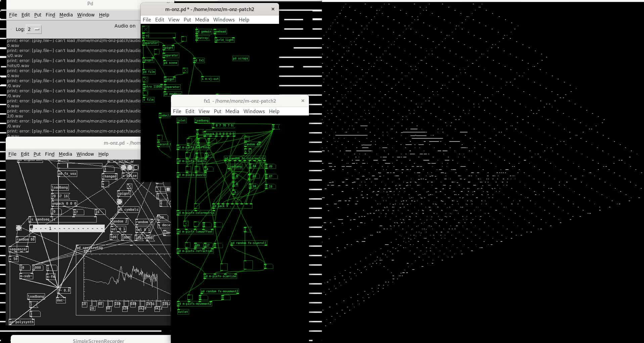Viewport: 644px width, 343px height.
Task: Click the metro 11000 object
Action: coord(153,87)
